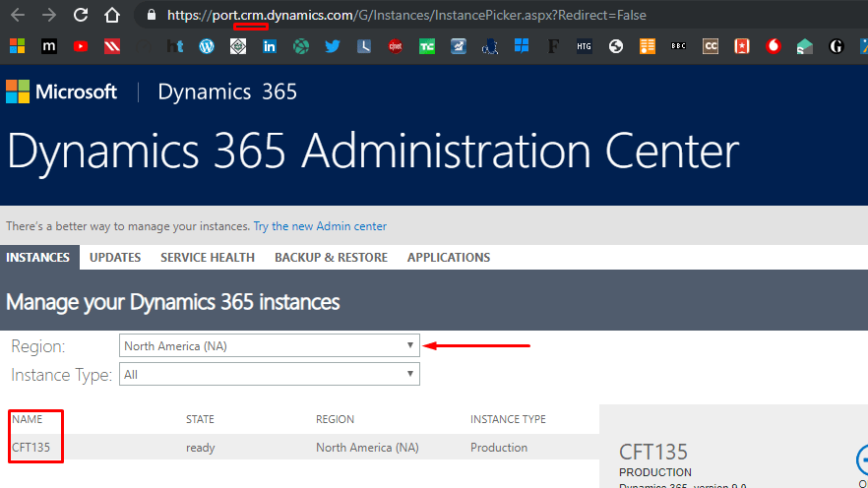
Task: Switch to the INSTANCES tab
Action: (x=38, y=257)
